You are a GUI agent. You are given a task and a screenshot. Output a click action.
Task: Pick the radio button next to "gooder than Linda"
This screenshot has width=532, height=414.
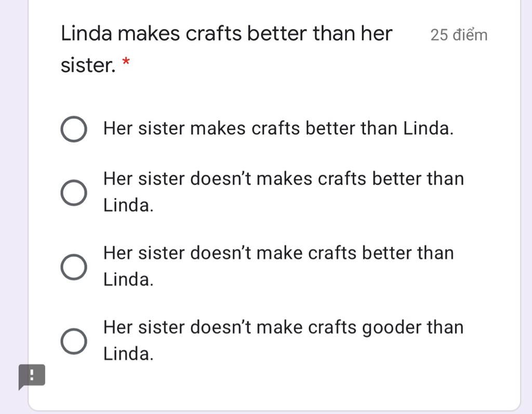(74, 341)
